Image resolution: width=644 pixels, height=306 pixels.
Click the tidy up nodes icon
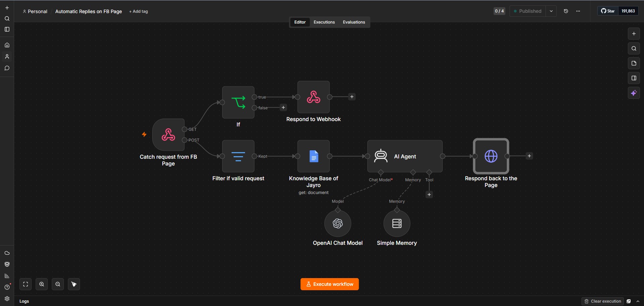tap(74, 284)
